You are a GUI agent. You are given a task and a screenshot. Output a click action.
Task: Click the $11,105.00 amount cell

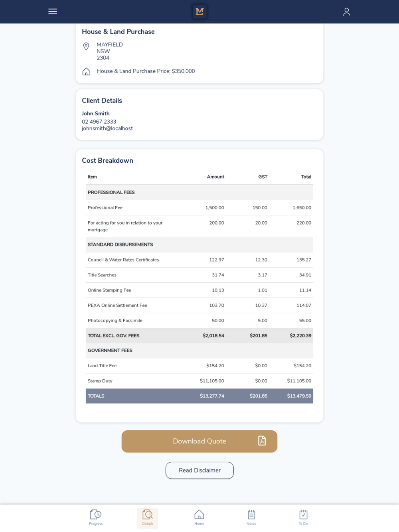[x=212, y=381]
